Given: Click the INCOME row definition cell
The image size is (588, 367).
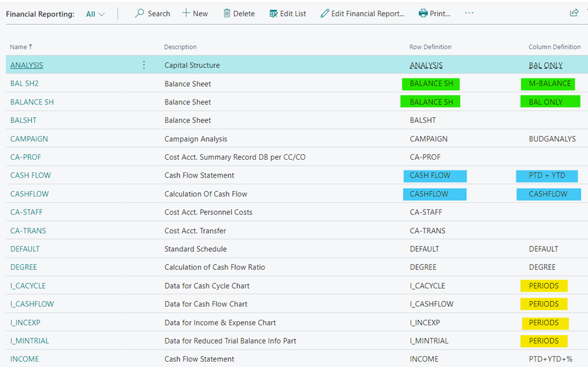Looking at the screenshot, I should [424, 359].
